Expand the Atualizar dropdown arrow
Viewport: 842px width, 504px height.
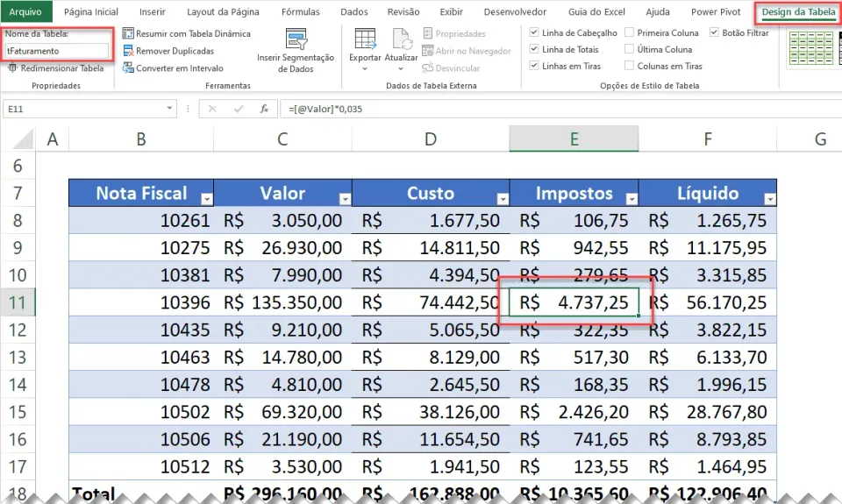pyautogui.click(x=401, y=68)
